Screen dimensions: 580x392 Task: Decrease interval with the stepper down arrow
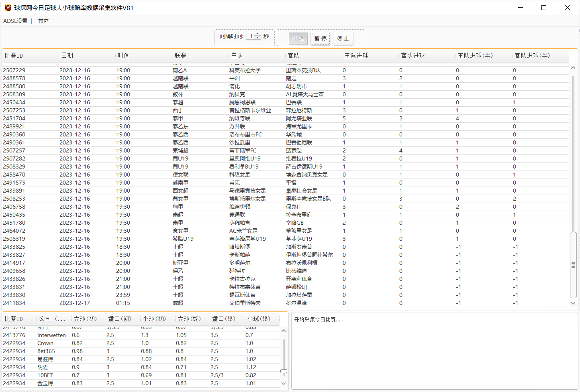click(x=258, y=38)
